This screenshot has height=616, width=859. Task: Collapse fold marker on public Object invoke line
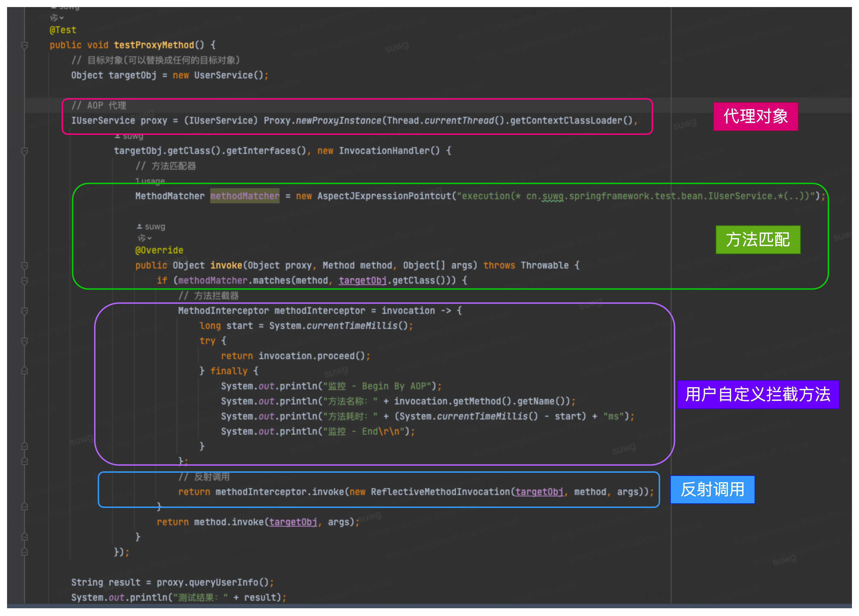point(25,266)
